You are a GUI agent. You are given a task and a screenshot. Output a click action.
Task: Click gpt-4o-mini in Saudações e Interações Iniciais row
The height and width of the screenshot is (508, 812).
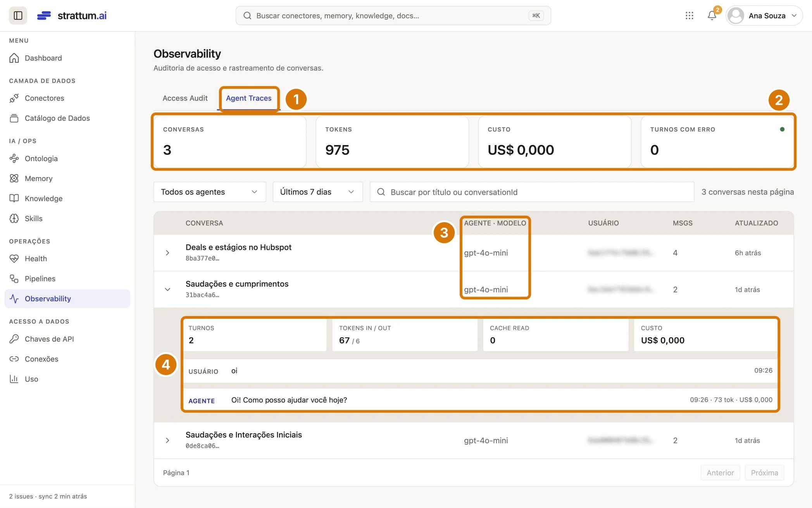click(x=486, y=441)
